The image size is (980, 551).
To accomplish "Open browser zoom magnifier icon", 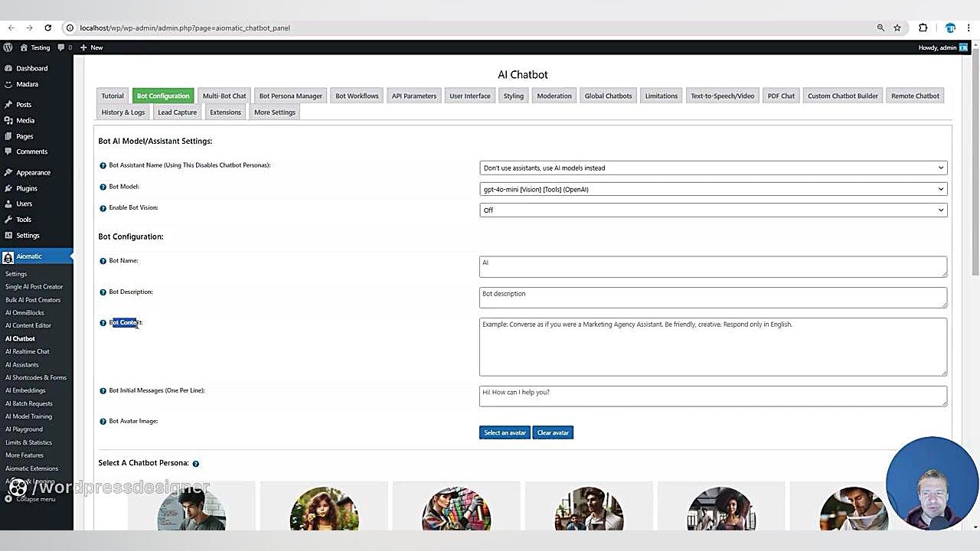I will [880, 28].
